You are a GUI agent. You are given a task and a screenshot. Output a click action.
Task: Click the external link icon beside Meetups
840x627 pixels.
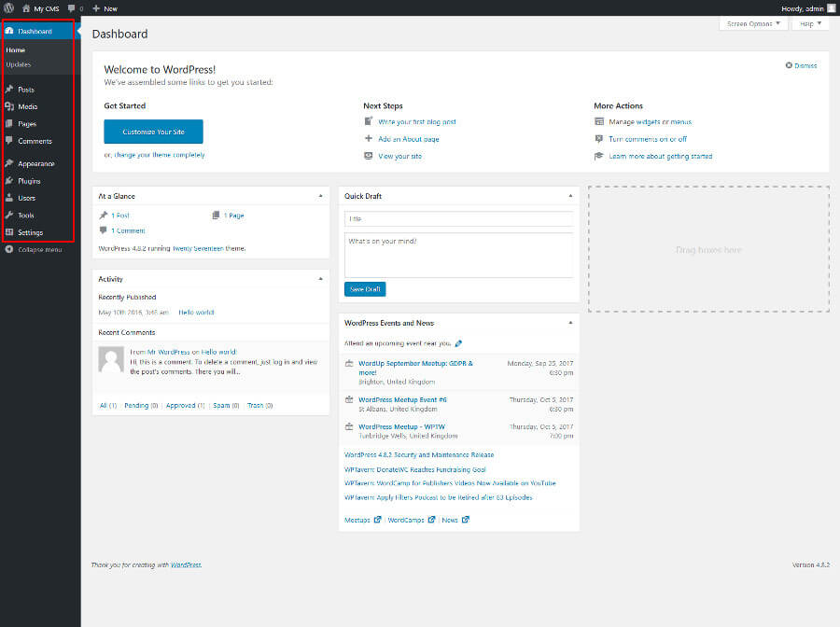377,520
